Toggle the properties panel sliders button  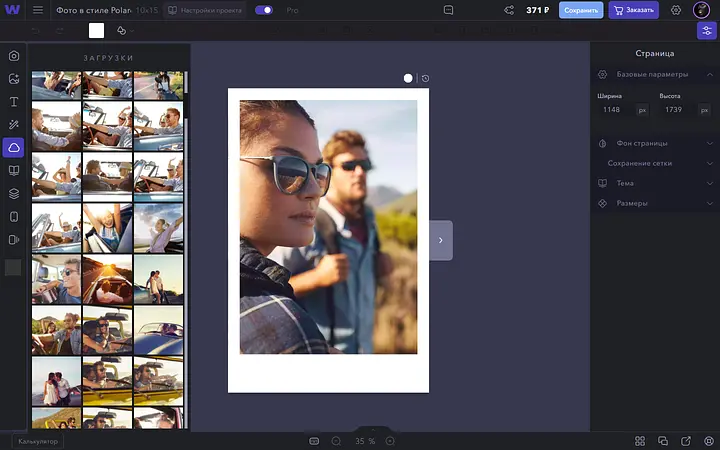coord(707,31)
